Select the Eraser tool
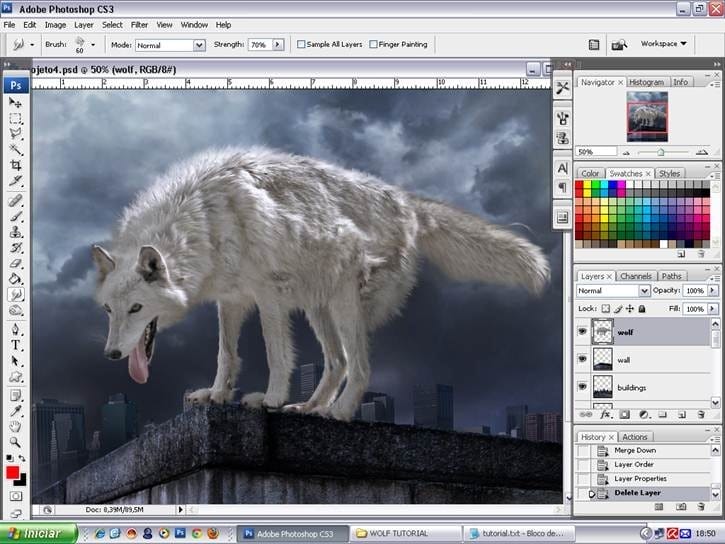The width and height of the screenshot is (725, 544). (x=16, y=263)
